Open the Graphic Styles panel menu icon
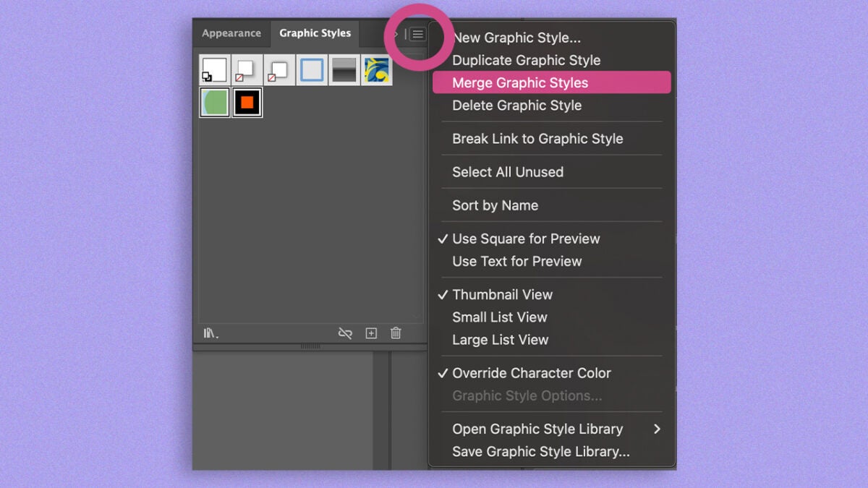Image resolution: width=868 pixels, height=488 pixels. coord(417,34)
